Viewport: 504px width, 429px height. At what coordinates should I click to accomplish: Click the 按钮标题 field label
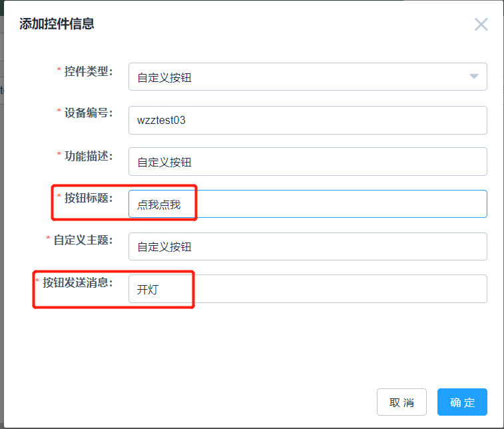[89, 198]
